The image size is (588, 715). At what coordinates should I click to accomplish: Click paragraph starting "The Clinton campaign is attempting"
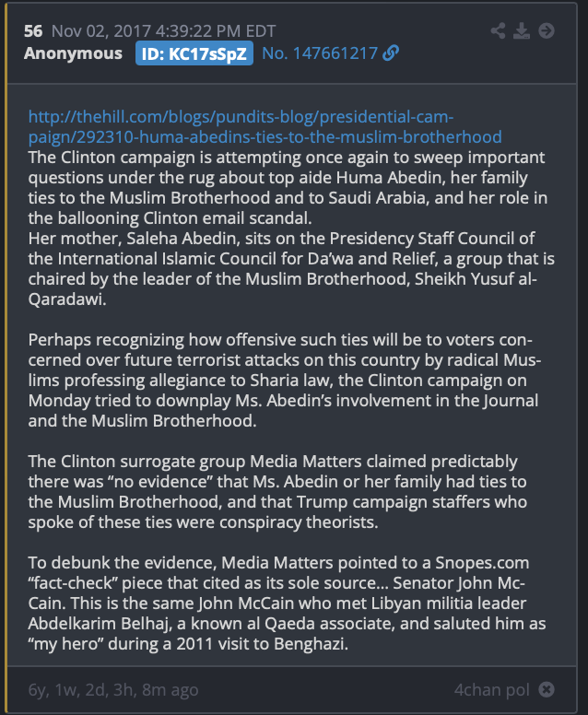click(288, 187)
